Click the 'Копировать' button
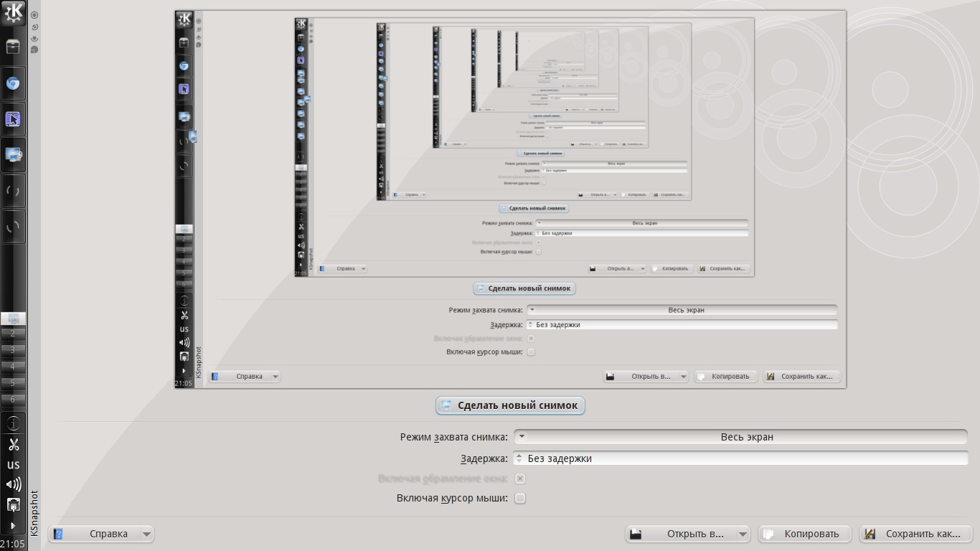980x551 pixels. (x=804, y=534)
